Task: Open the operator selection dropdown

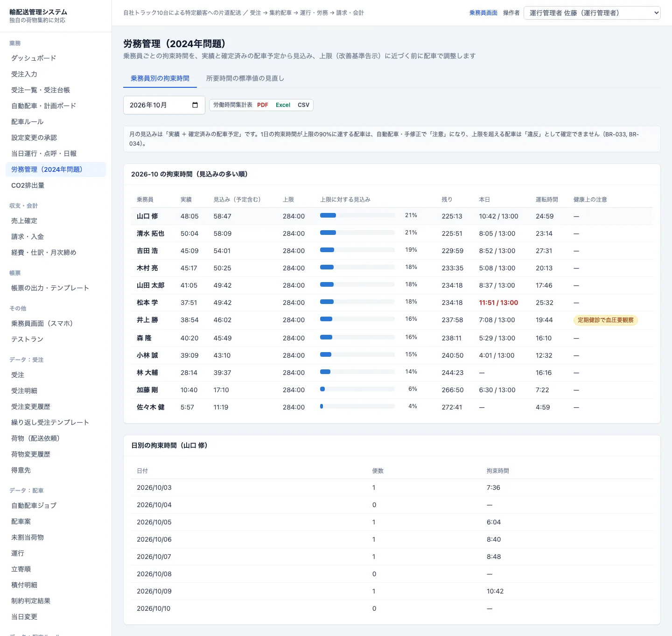Action: (592, 13)
